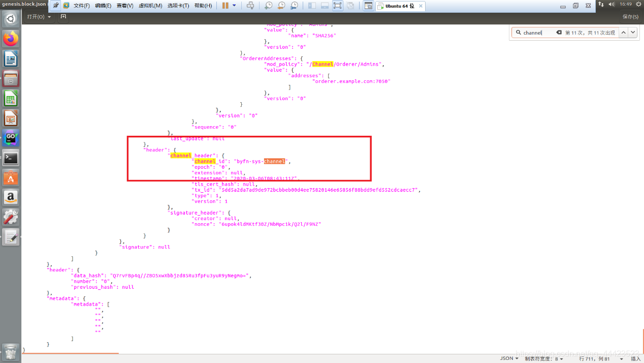644x363 pixels.
Task: Open the Files manager in the dock
Action: [x=11, y=78]
